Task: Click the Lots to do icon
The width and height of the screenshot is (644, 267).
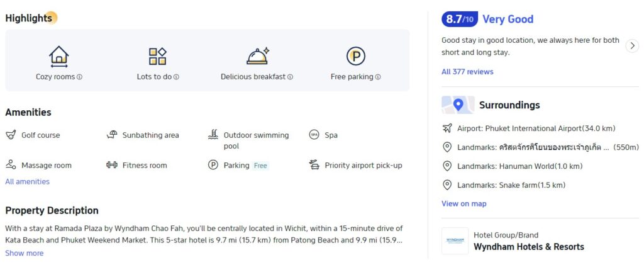Action: point(157,57)
